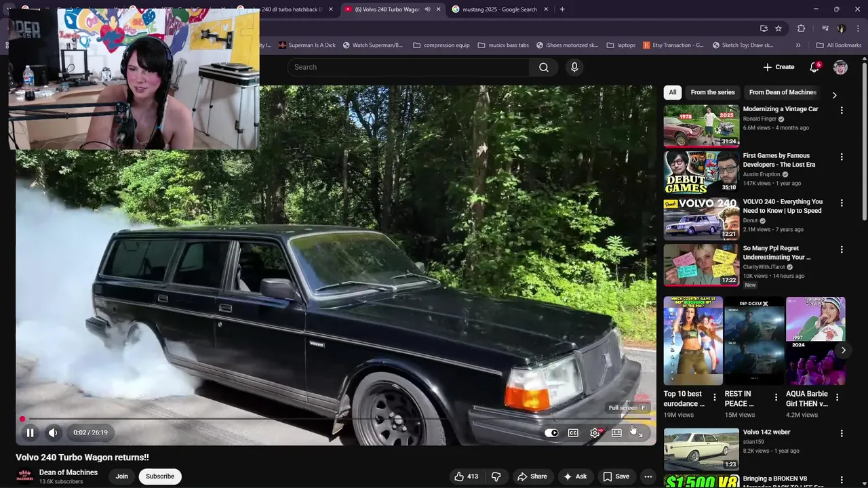This screenshot has height=488, width=868.
Task: Start voice search microphone
Action: [574, 67]
